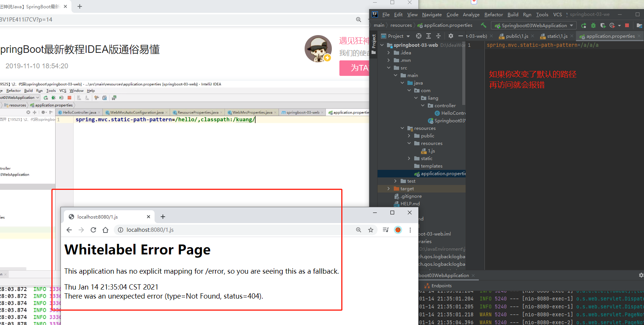The image size is (644, 325).
Task: Open the File menu in IntelliJ
Action: pyautogui.click(x=386, y=14)
